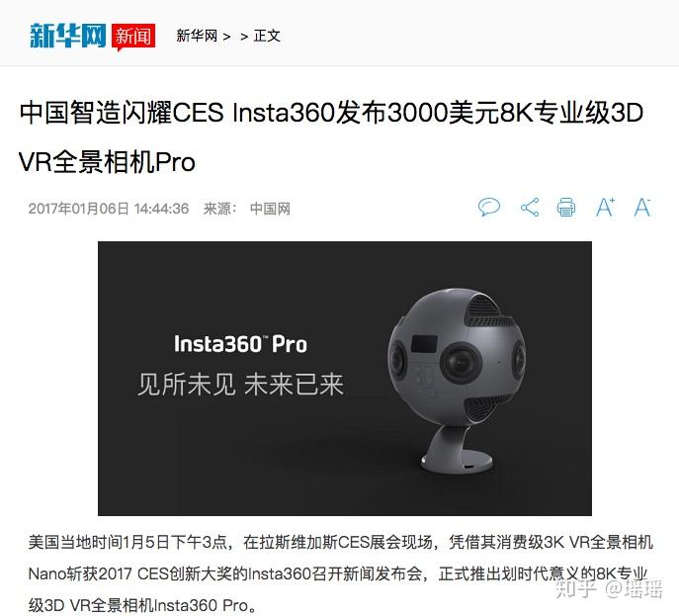This screenshot has height=616, width=679.
Task: Open the comments speech bubble icon
Action: coord(489,207)
